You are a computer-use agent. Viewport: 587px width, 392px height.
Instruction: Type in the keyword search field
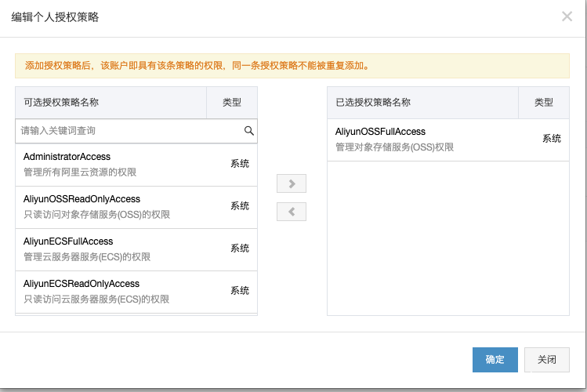129,131
